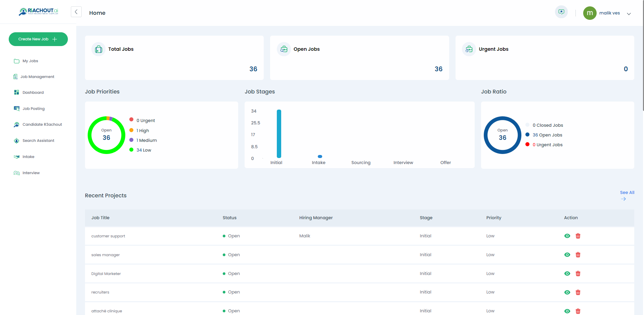Delete the attaché clinique job
Viewport: 644px width, 315px height.
click(578, 311)
